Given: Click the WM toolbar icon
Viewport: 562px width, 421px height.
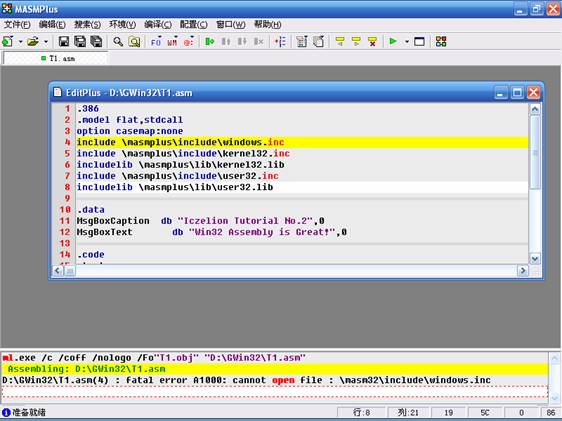Looking at the screenshot, I should pyautogui.click(x=172, y=42).
